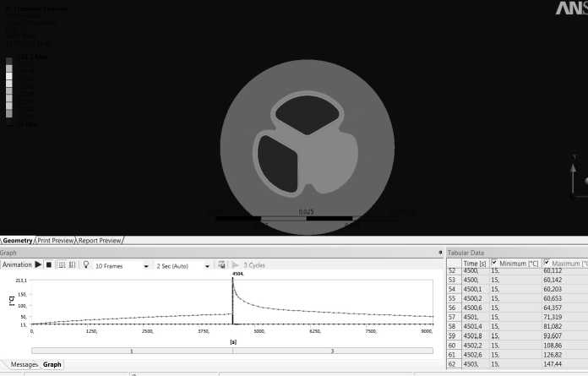
Task: Select Result Sets animation frames icon
Action: point(72,265)
